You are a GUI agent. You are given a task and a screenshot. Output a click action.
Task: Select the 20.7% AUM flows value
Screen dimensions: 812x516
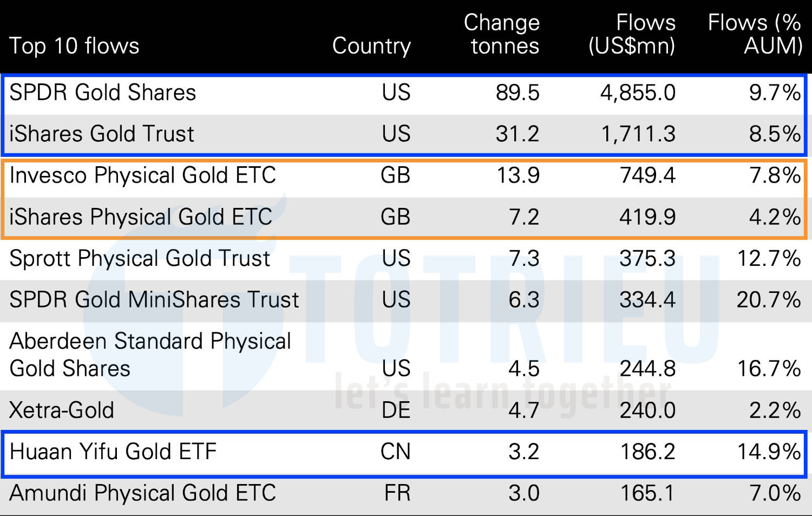click(769, 300)
